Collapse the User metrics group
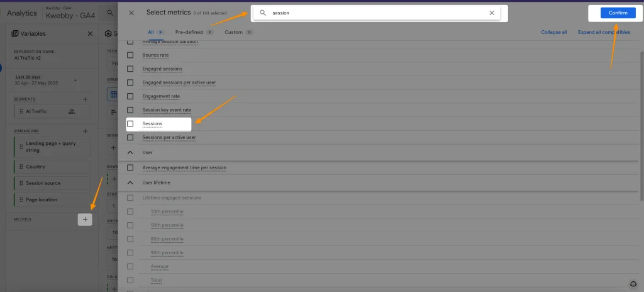The image size is (644, 292). 130,152
